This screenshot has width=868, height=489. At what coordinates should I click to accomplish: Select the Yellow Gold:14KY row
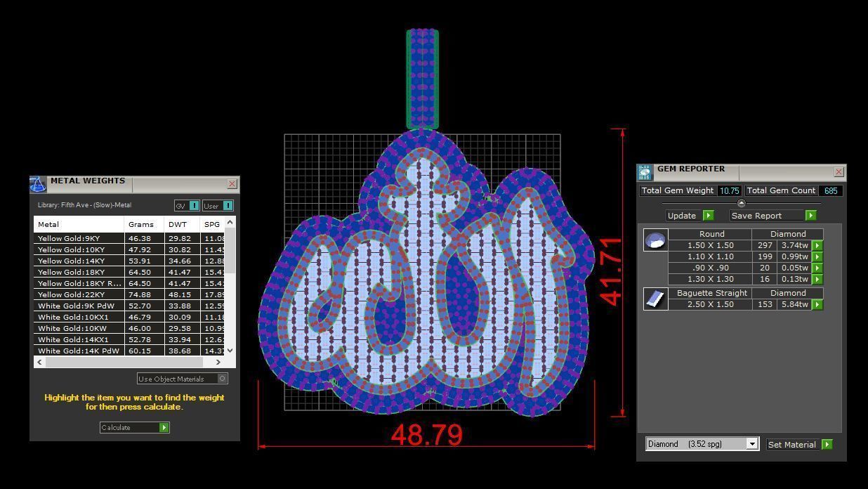[129, 261]
